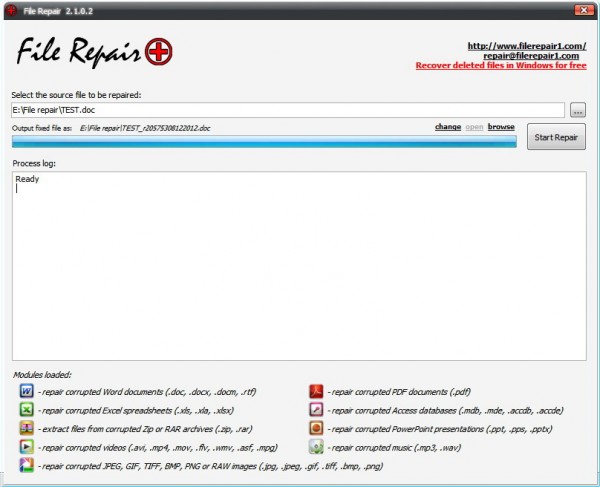Click the 'File Repair' handwritten logo text

coord(78,51)
